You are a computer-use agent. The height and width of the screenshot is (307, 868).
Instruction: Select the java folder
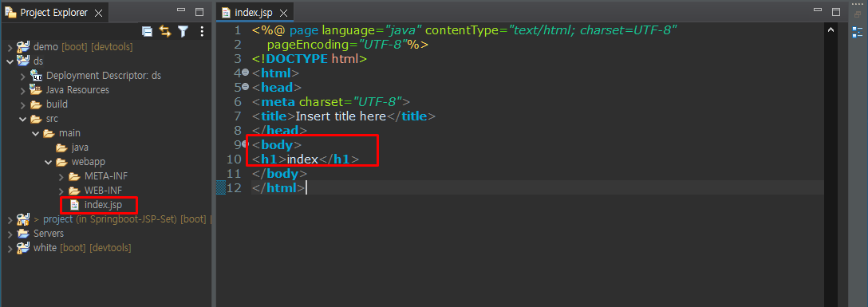(80, 148)
